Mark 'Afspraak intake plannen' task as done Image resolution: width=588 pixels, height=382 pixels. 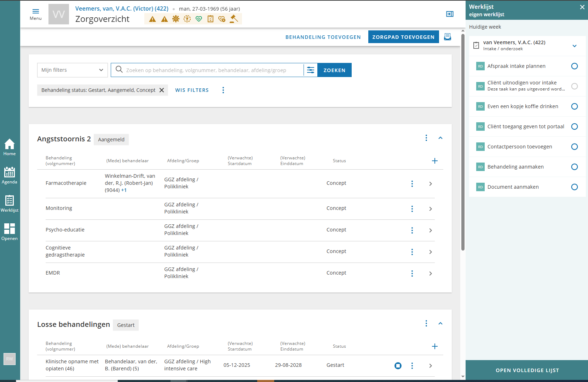[x=575, y=66]
